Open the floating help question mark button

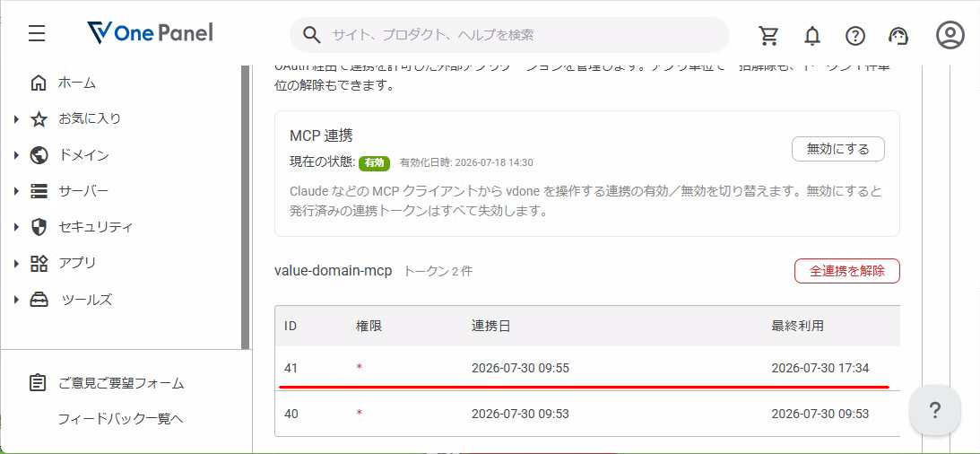(x=934, y=410)
